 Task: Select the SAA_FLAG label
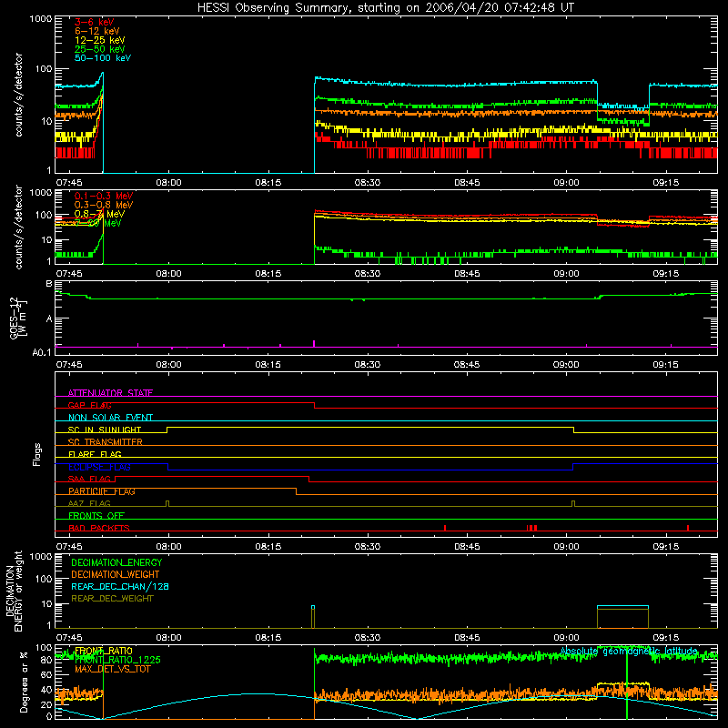[89, 479]
